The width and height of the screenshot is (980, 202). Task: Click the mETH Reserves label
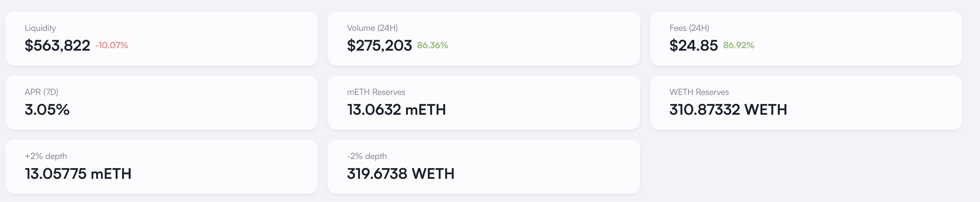(x=376, y=92)
